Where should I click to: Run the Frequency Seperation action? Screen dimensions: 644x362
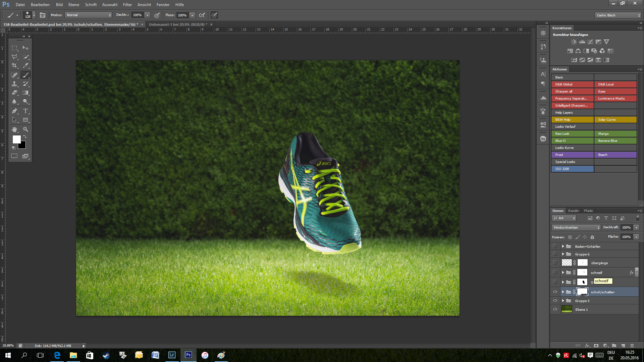click(x=572, y=99)
